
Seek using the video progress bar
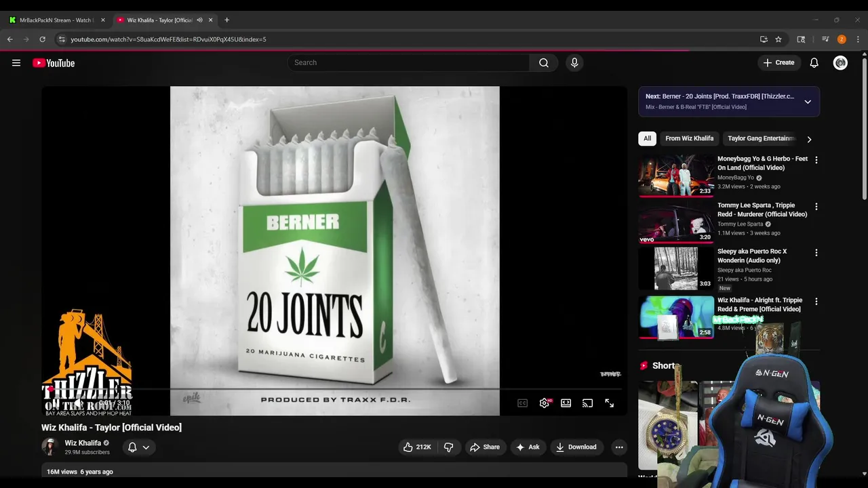[x=334, y=390]
